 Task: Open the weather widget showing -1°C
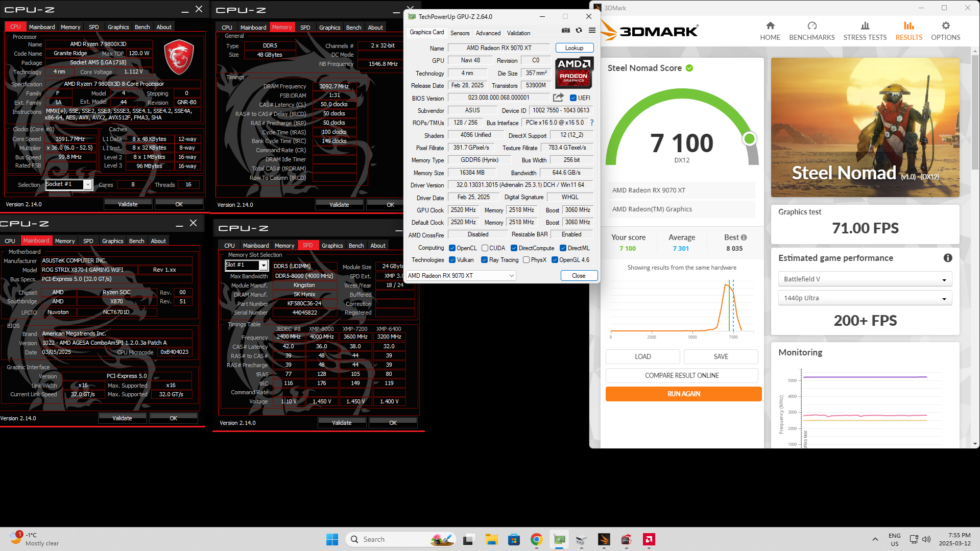point(34,539)
